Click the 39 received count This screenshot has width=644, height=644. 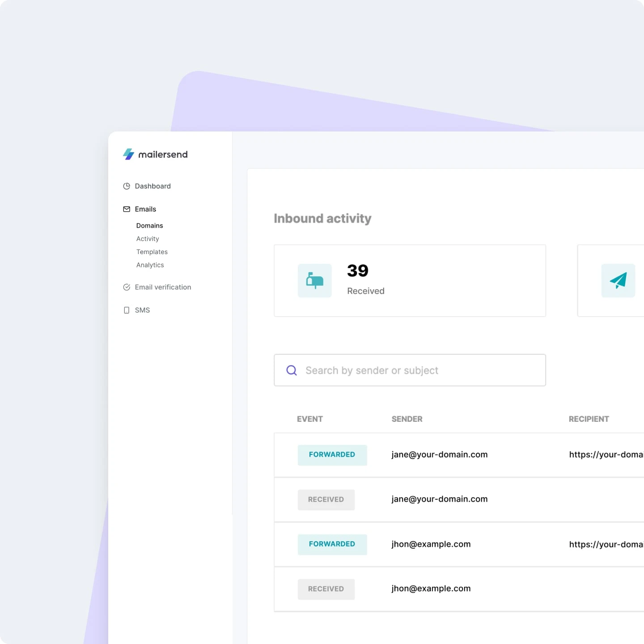coord(358,271)
